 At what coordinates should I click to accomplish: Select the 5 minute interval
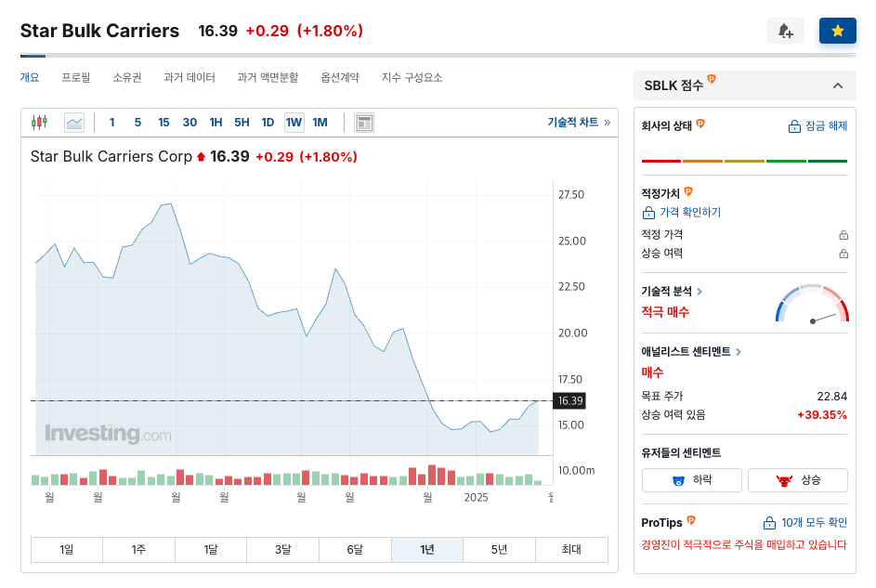coord(137,123)
